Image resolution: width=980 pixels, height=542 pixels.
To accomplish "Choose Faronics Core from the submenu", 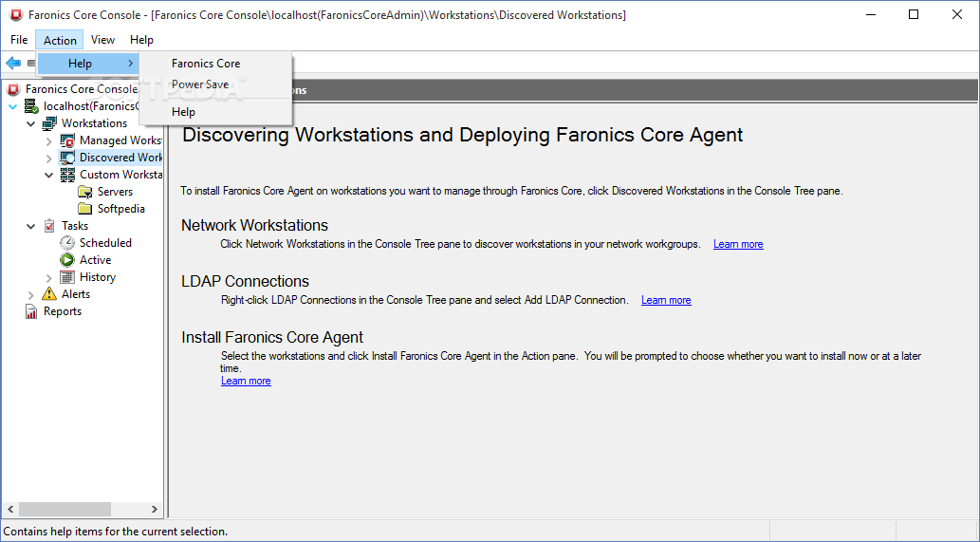I will click(215, 64).
